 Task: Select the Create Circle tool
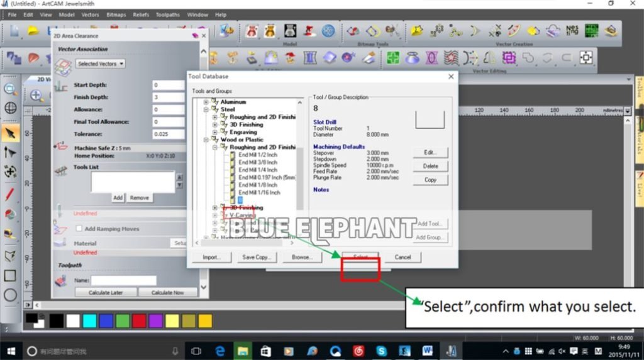tap(10, 295)
